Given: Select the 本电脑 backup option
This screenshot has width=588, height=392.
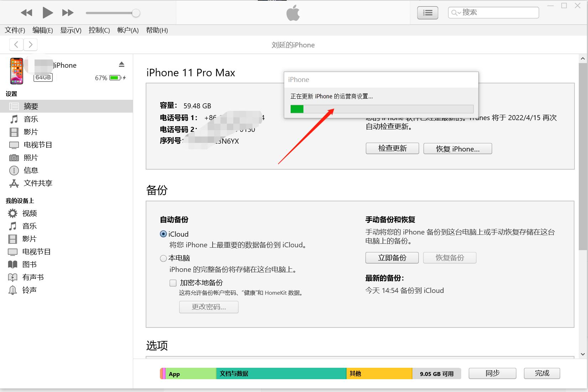Looking at the screenshot, I should tap(163, 258).
